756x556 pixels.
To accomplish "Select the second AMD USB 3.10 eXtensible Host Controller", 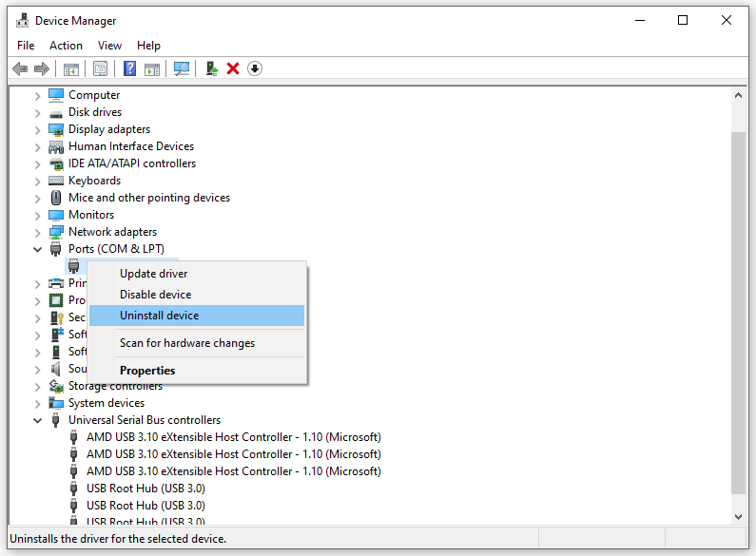I will (x=233, y=454).
